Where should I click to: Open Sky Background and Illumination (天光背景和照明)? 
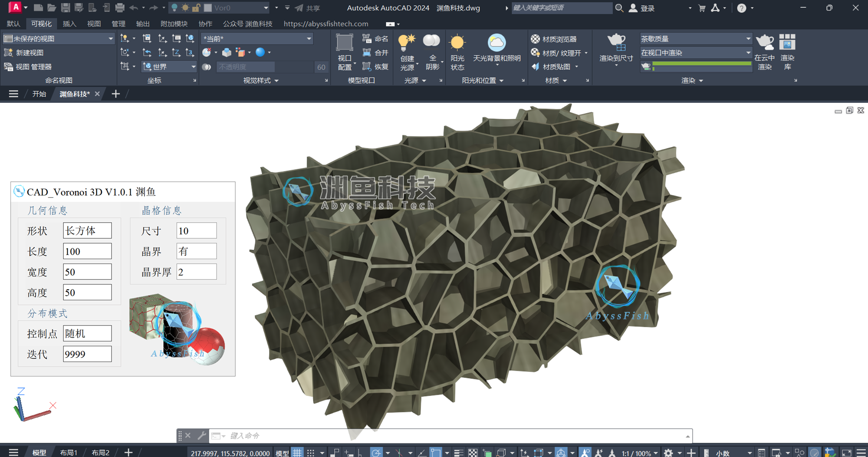tap(496, 43)
